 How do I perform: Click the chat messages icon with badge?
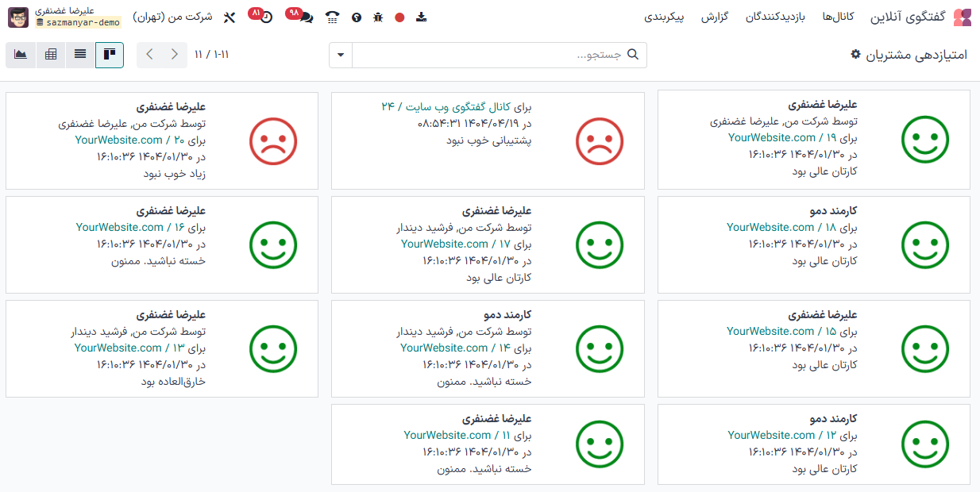[305, 17]
